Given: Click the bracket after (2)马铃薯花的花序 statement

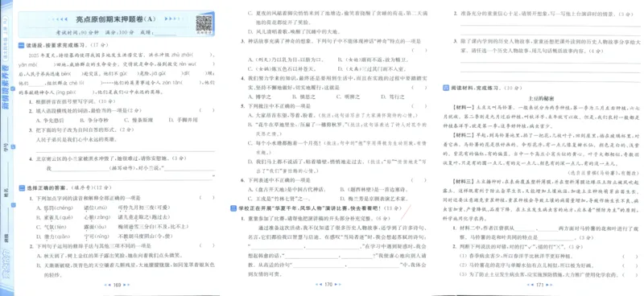Looking at the screenshot, I should tap(630, 265).
